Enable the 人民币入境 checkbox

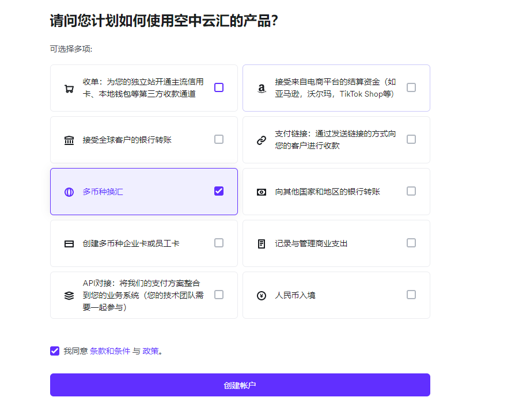pos(411,295)
